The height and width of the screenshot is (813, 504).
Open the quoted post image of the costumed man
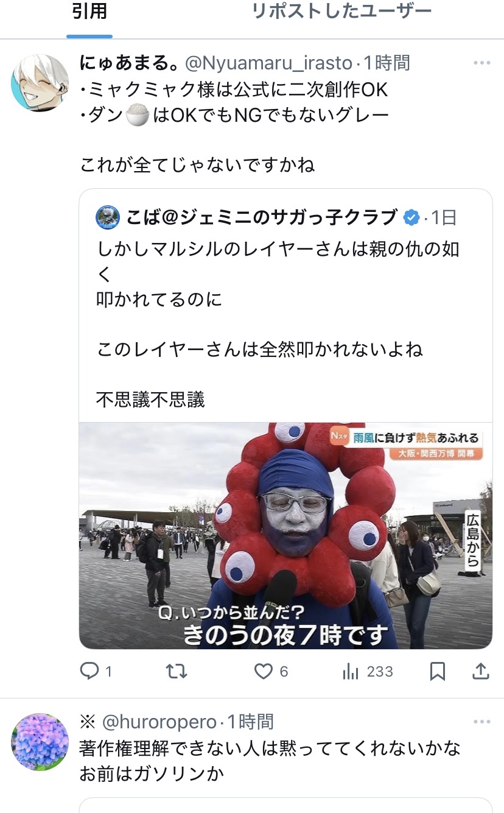point(285,535)
